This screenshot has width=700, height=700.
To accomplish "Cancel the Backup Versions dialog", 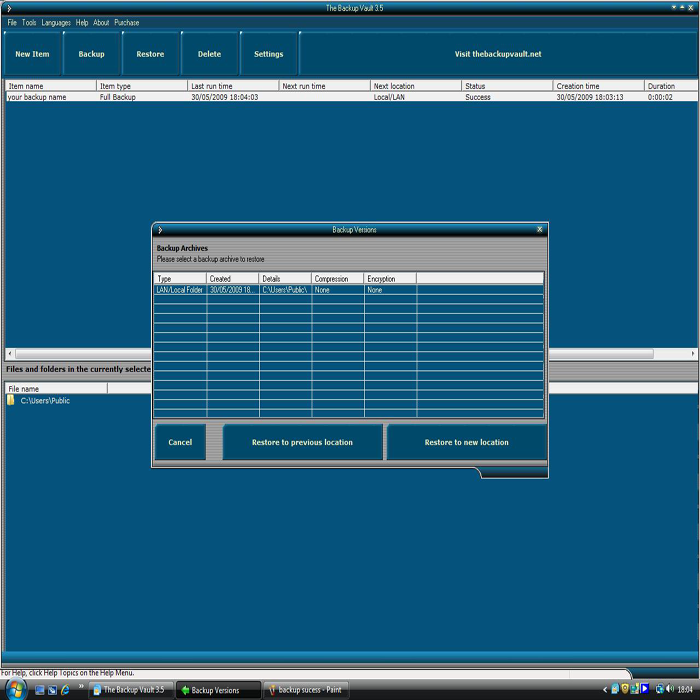I will point(180,442).
